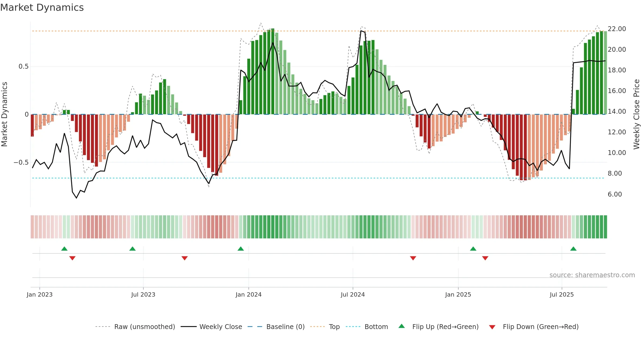Image resolution: width=644 pixels, height=362 pixels.
Task: Click the 18.00 price axis label
Action: pos(617,70)
